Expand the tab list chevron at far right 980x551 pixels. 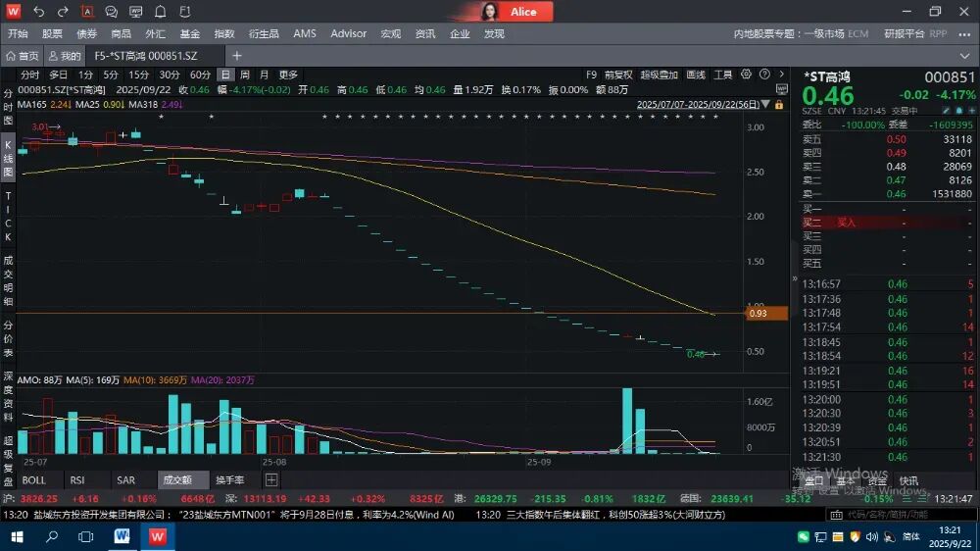[x=964, y=56]
